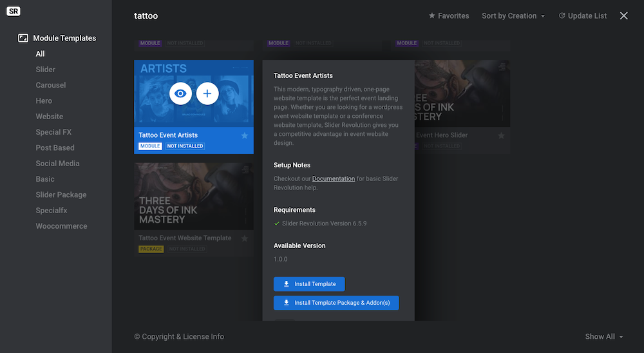
Task: Open the Show All dropdown
Action: pyautogui.click(x=604, y=336)
